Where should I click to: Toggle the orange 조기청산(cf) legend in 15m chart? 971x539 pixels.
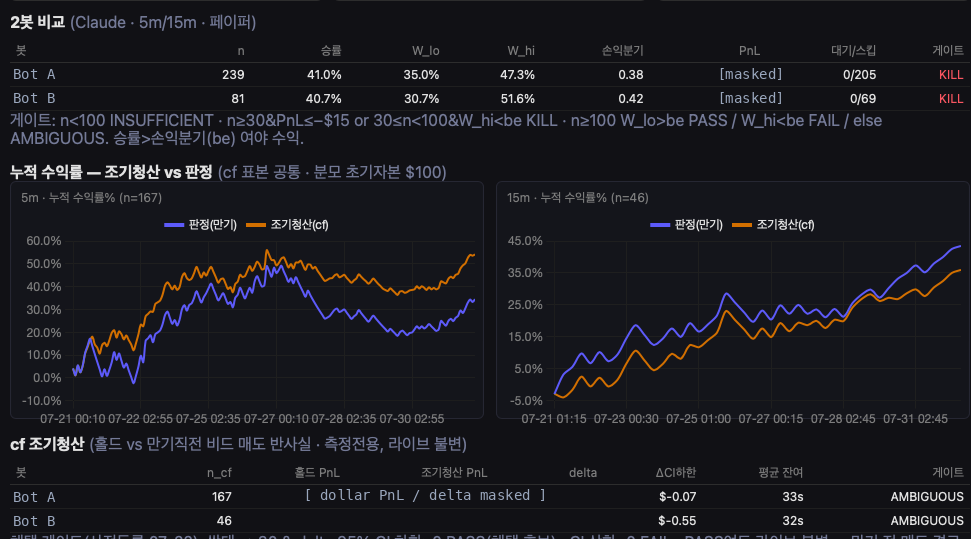pos(773,225)
